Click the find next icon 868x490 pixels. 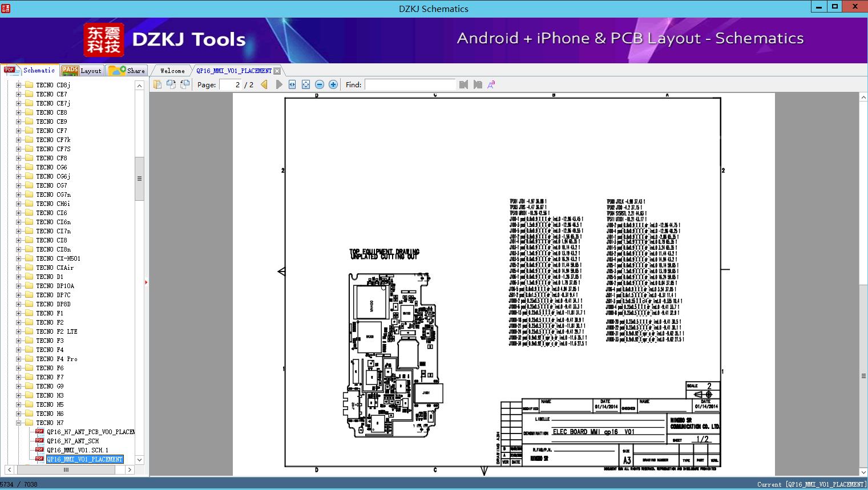point(478,84)
